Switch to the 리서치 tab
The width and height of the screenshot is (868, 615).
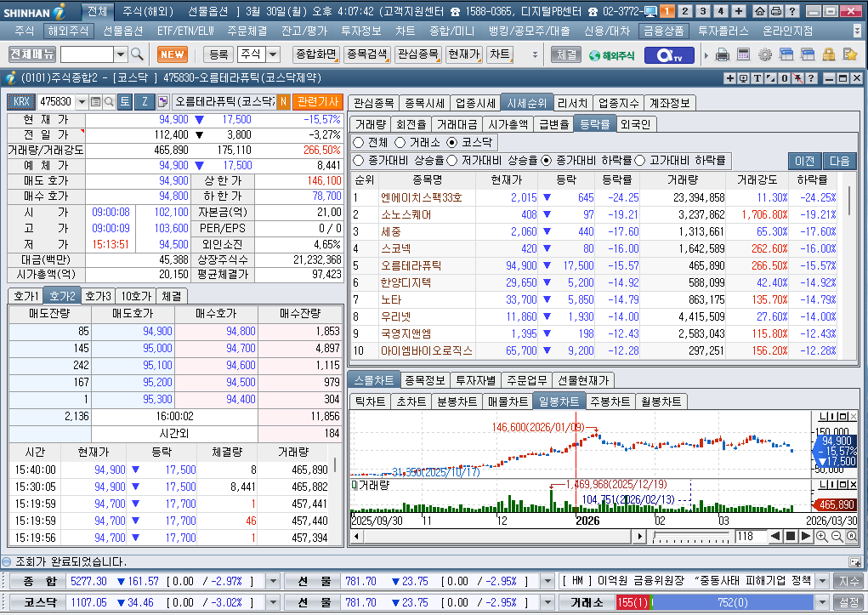tap(572, 103)
